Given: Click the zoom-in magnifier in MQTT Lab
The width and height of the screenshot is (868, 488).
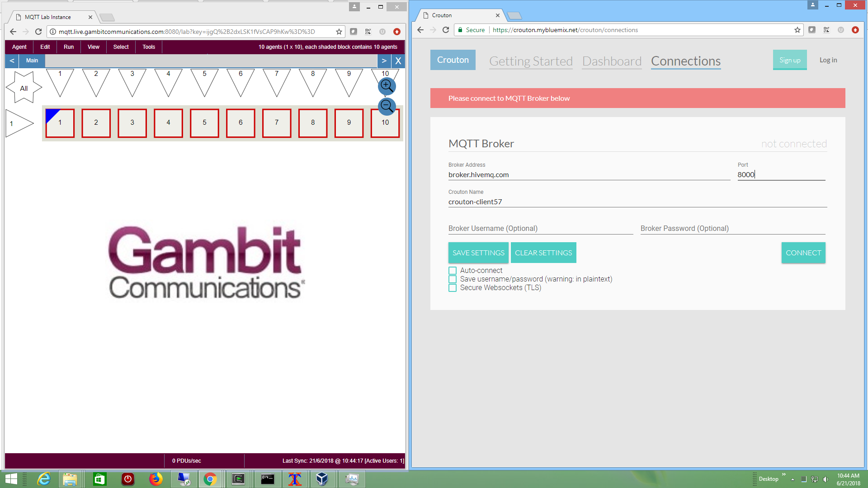Looking at the screenshot, I should [x=387, y=86].
